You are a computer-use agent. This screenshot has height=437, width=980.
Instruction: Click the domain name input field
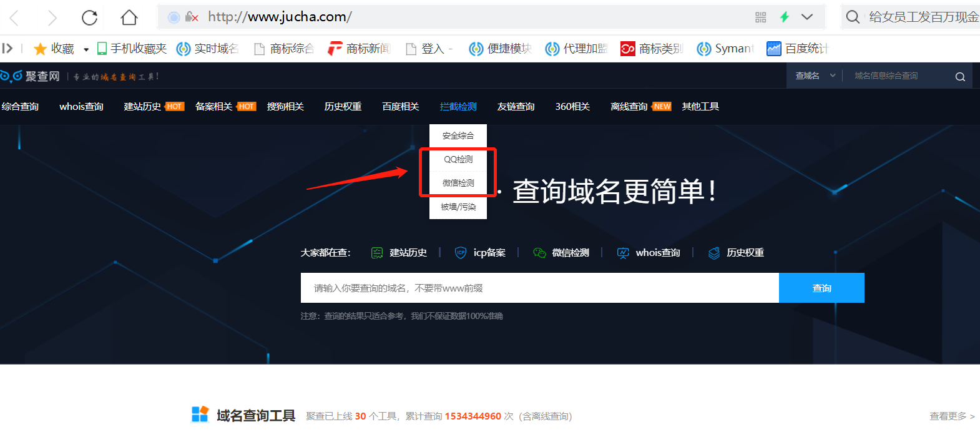(x=539, y=288)
